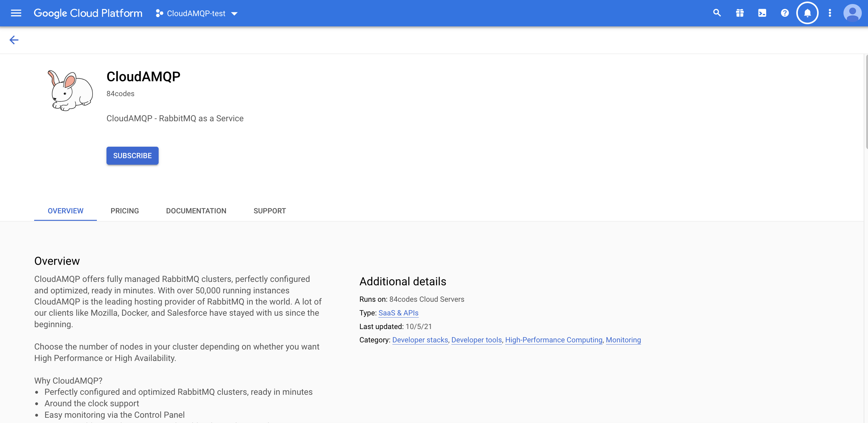Click the CloudAMQP product title
The height and width of the screenshot is (423, 868).
143,77
